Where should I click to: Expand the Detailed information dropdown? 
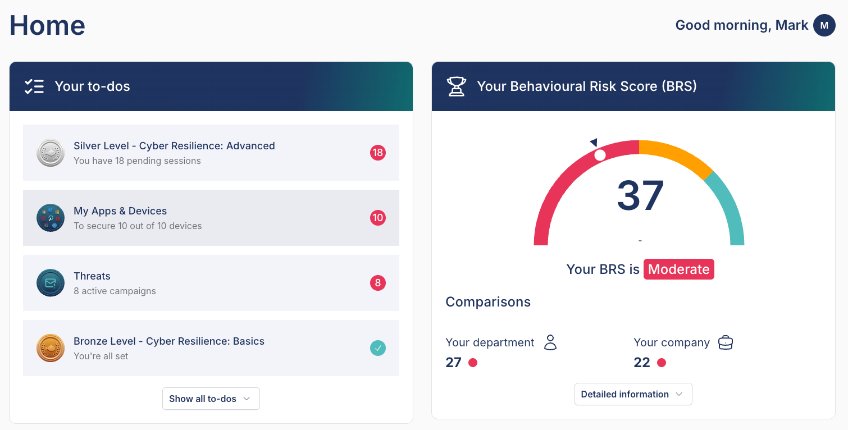point(633,394)
